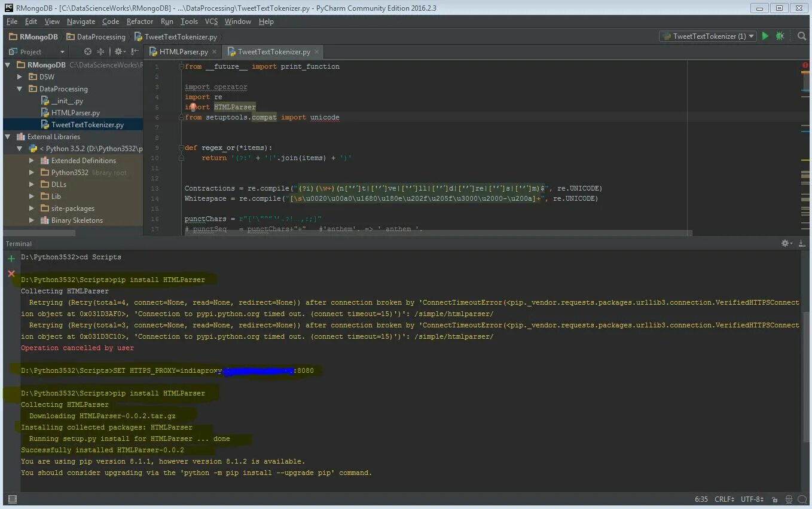Open the Run menu

point(167,21)
